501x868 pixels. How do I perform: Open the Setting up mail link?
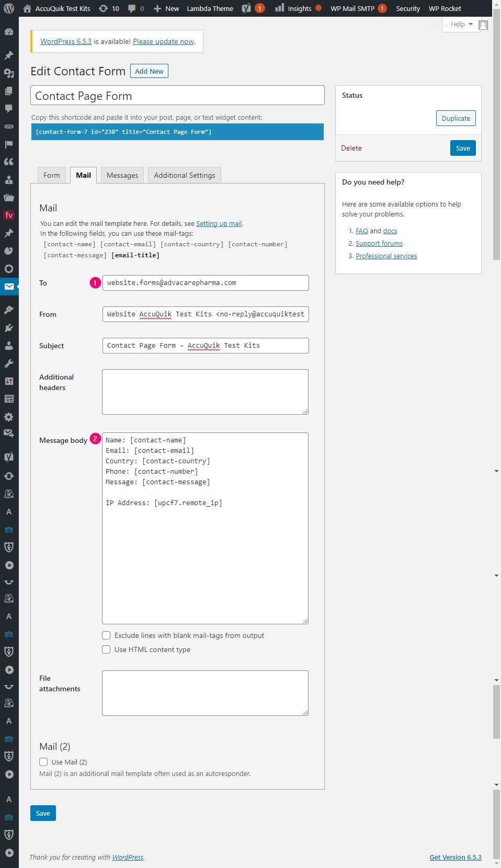click(219, 223)
